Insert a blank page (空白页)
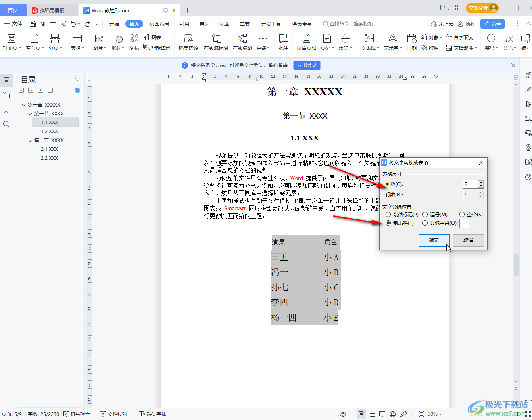 [35, 42]
